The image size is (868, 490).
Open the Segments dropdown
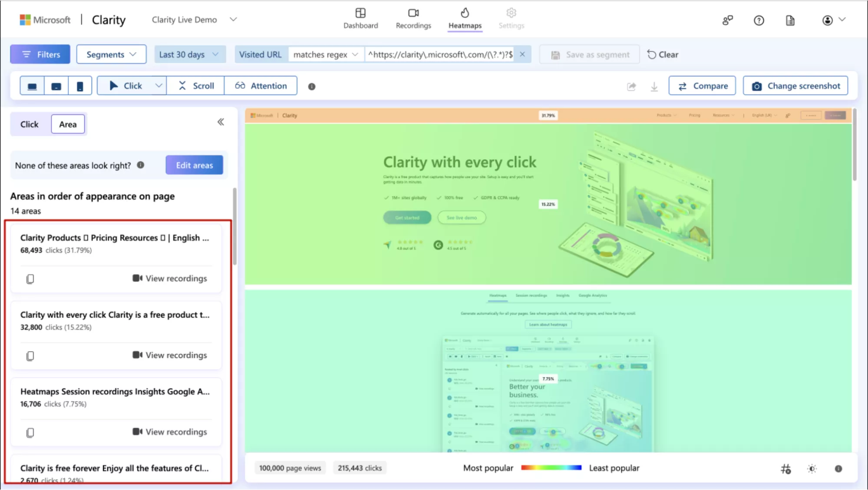click(x=111, y=54)
